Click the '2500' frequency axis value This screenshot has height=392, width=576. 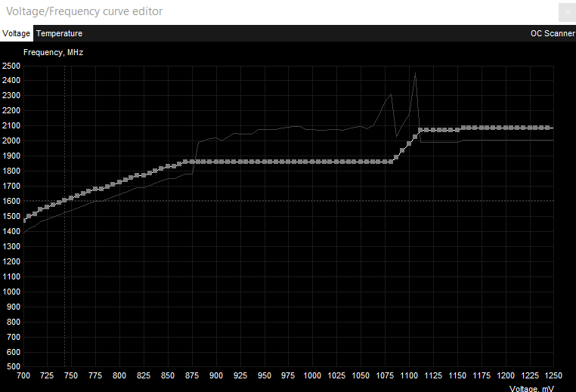click(11, 66)
